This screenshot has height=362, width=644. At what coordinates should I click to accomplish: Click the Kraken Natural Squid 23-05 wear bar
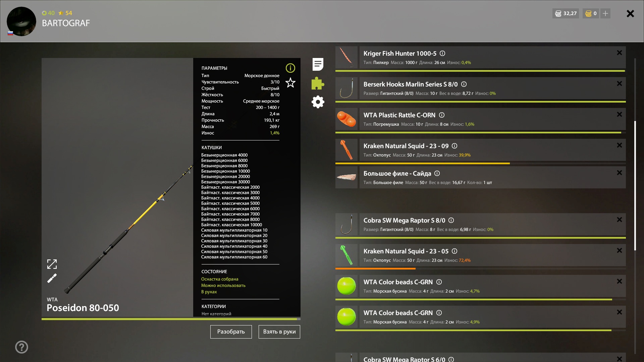tap(481, 268)
